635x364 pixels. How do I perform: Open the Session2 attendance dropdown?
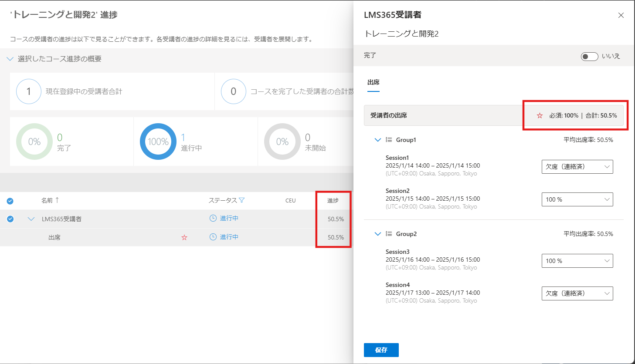coord(577,199)
